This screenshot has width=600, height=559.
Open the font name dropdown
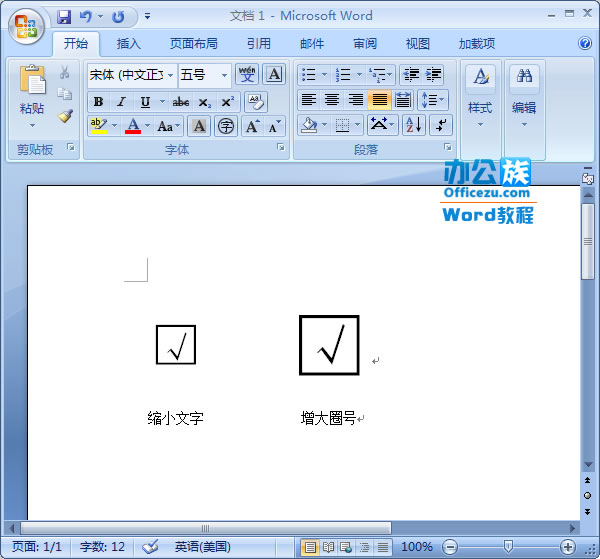170,75
